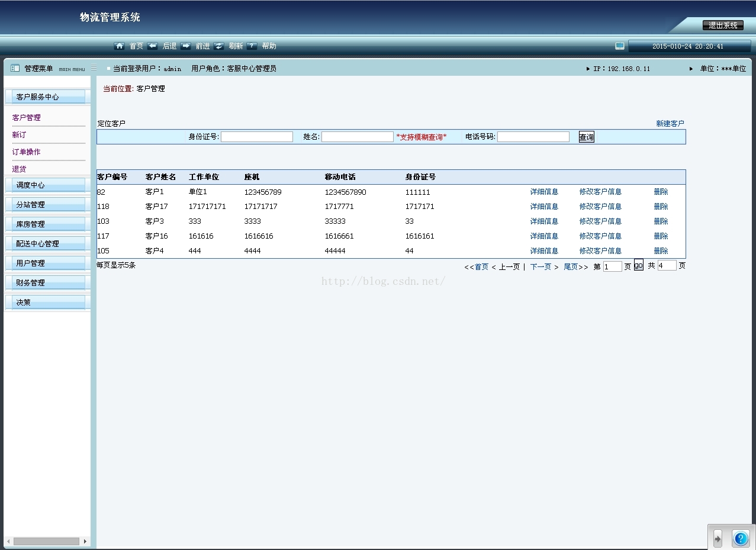This screenshot has height=550, width=756.
Task: Expand the 用户管理 menu section
Action: click(47, 263)
